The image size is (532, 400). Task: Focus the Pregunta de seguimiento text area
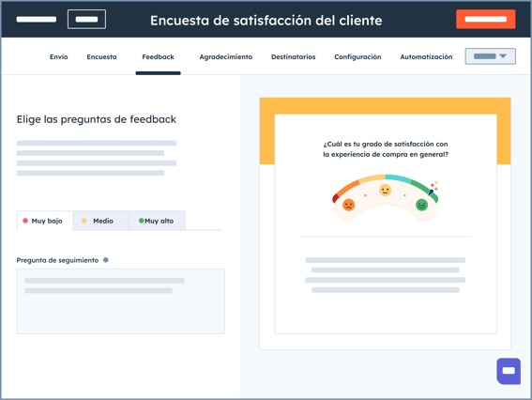pyautogui.click(x=121, y=301)
